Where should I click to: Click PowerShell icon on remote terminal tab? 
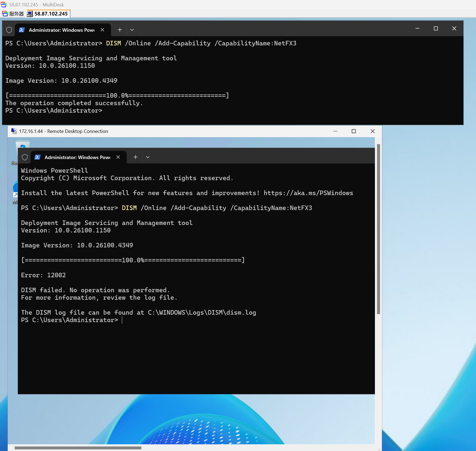[x=37, y=157]
